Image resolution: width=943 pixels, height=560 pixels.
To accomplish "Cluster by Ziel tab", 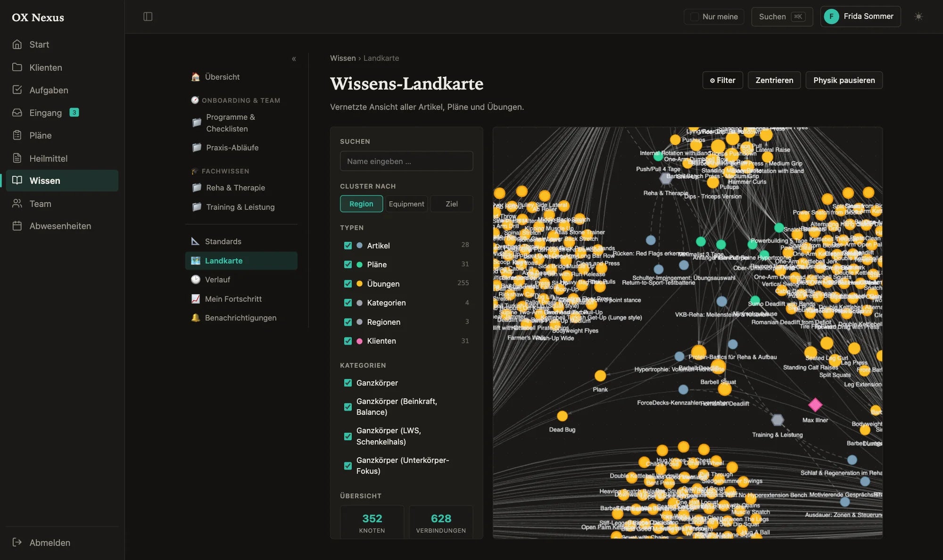I will 452,204.
